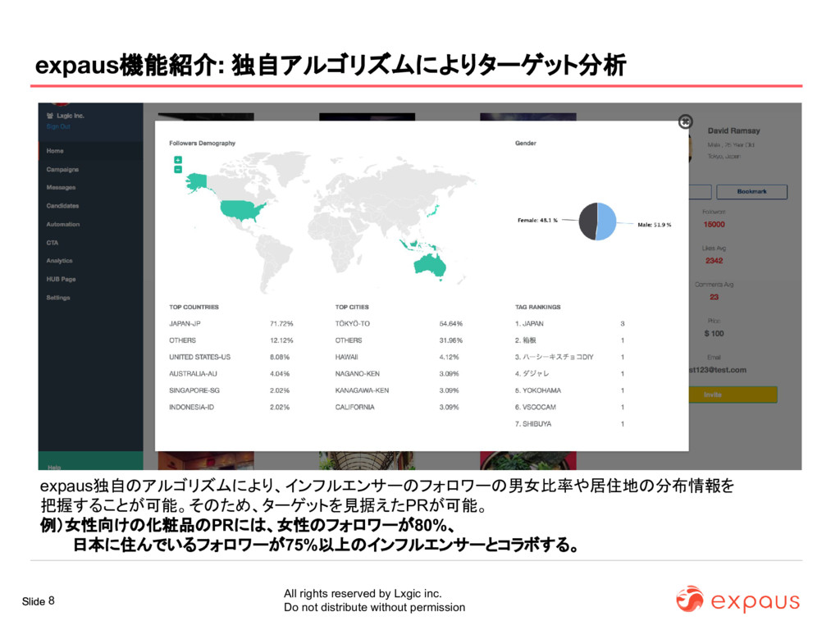
Task: Open Automation in the sidebar
Action: [x=90, y=225]
